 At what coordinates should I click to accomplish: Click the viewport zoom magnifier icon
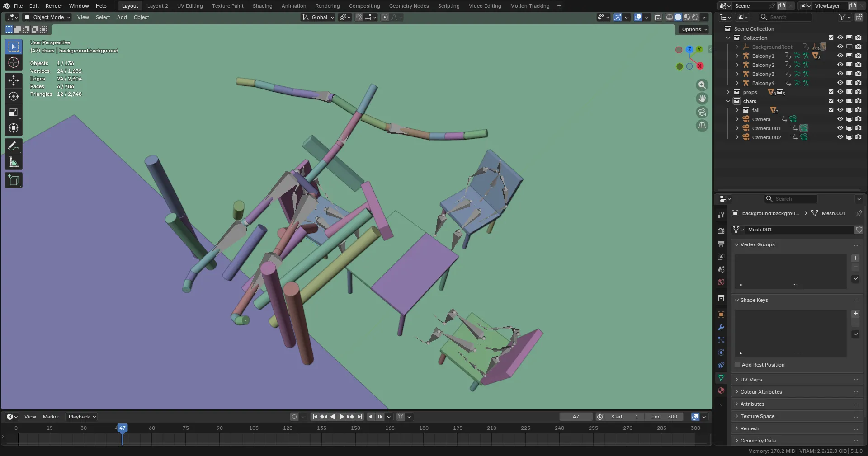(702, 85)
